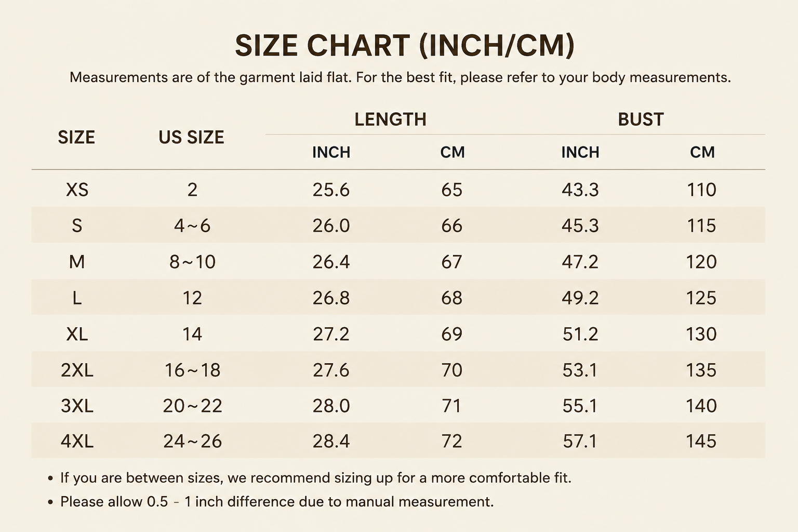Select the SIZE column header
The image size is (798, 532).
[x=76, y=137]
